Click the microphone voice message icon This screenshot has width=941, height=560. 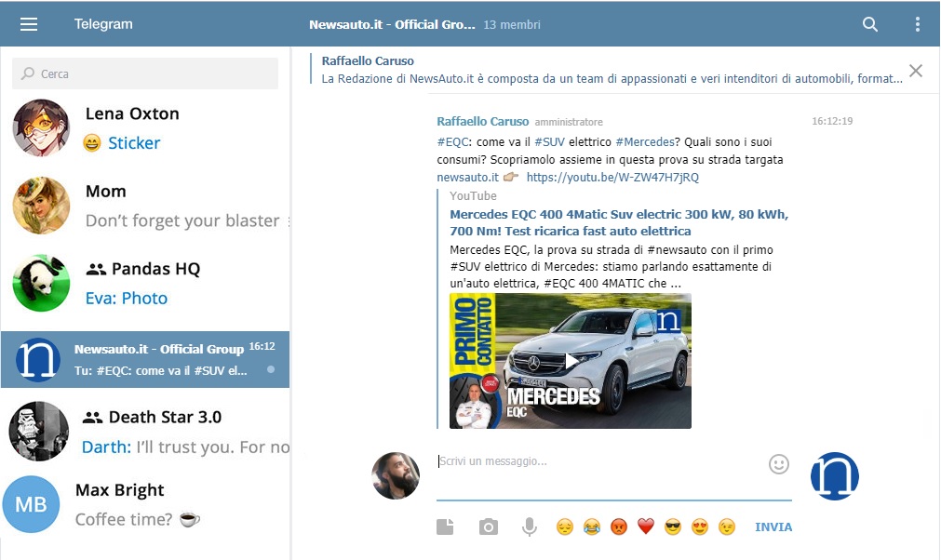(x=530, y=527)
